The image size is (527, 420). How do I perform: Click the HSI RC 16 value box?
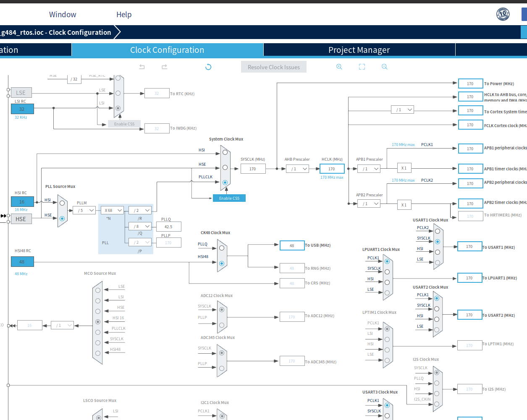coord(22,202)
